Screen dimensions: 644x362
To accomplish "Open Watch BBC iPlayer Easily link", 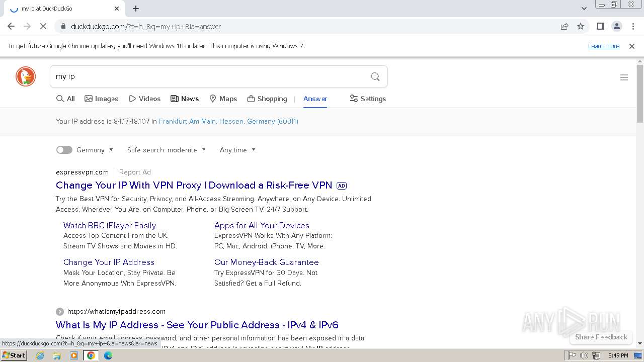I will pyautogui.click(x=110, y=225).
